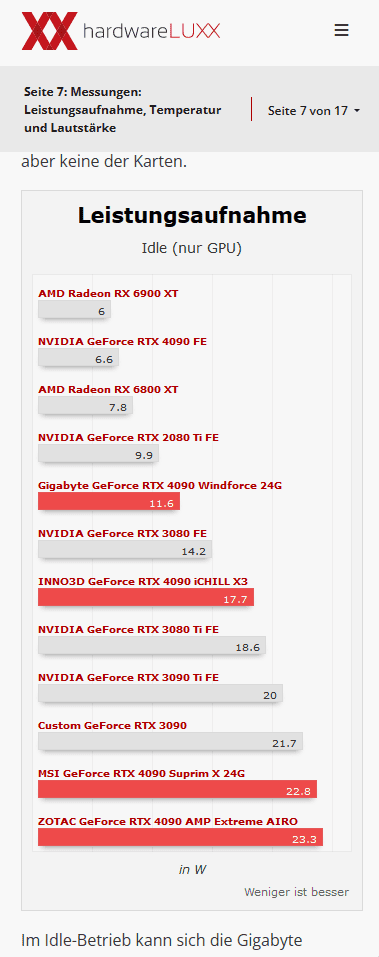Select the Custom GeForce RTX 3090 label

112,726
